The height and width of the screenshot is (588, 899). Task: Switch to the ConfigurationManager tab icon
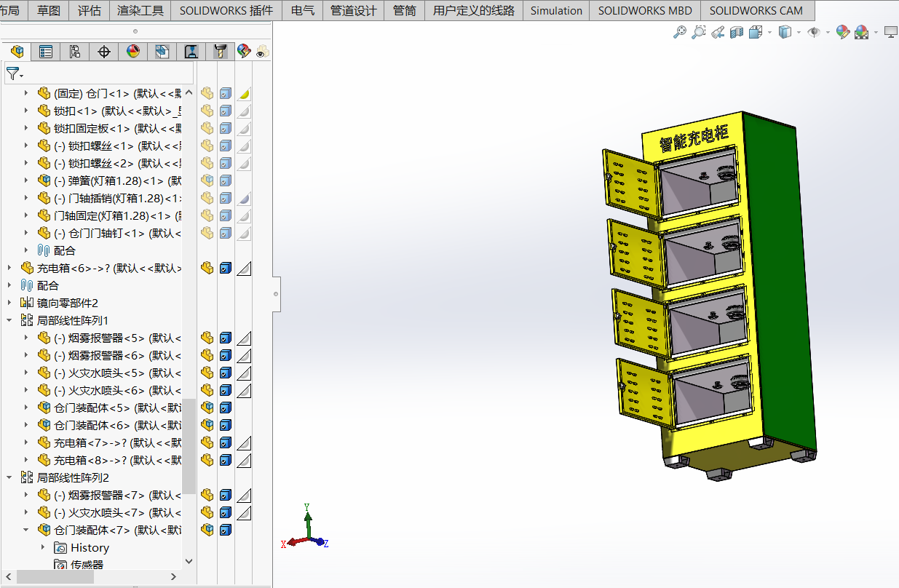pyautogui.click(x=75, y=52)
